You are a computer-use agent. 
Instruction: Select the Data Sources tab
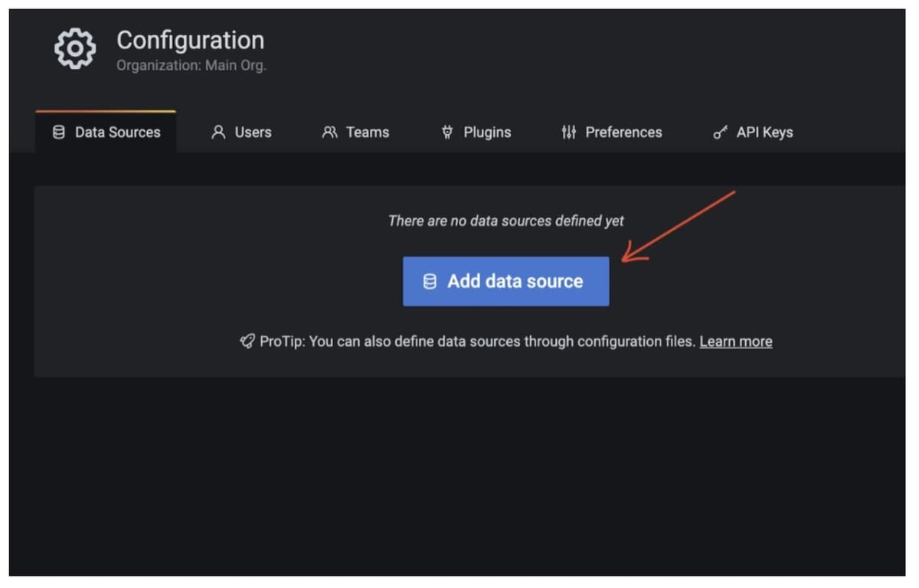(105, 132)
